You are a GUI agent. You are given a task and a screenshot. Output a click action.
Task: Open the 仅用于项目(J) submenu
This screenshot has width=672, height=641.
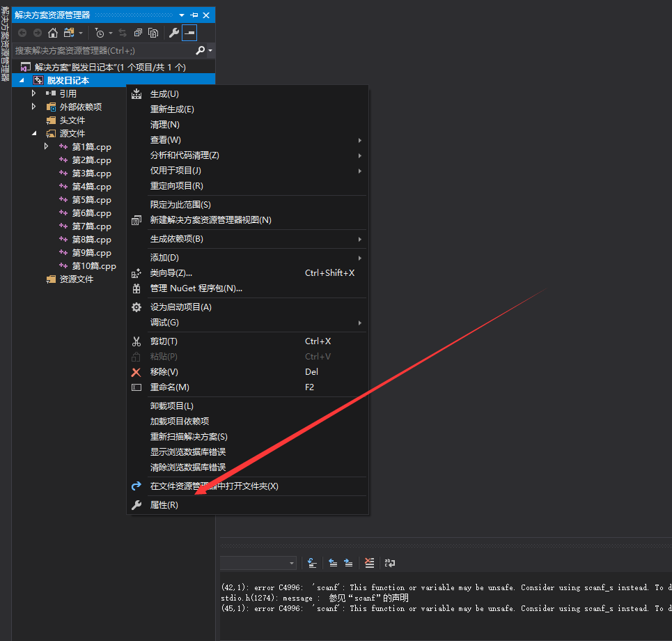(247, 171)
